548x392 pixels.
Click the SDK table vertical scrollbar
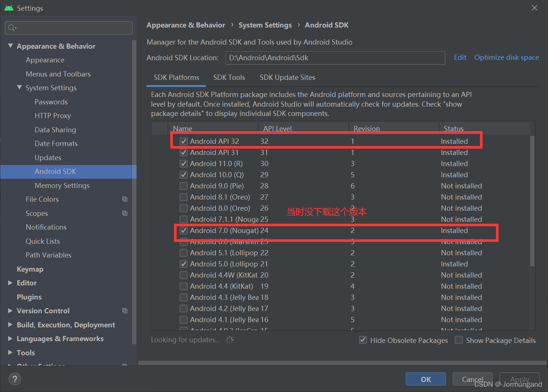click(x=532, y=201)
